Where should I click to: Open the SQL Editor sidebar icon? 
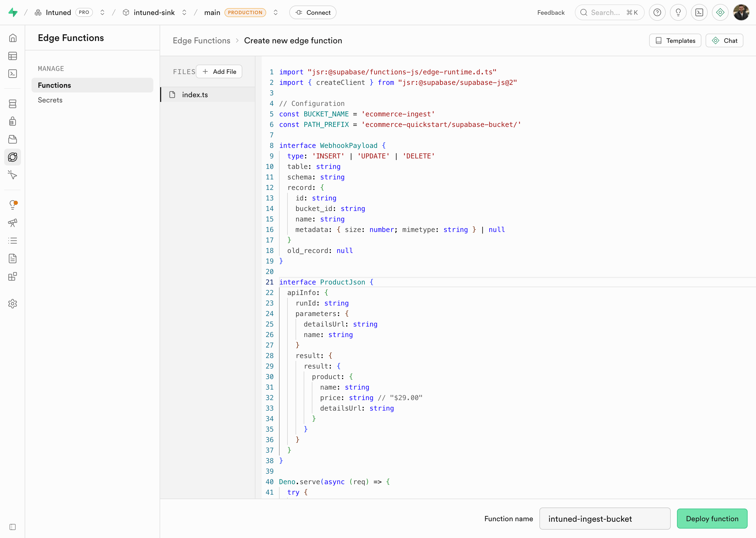13,74
